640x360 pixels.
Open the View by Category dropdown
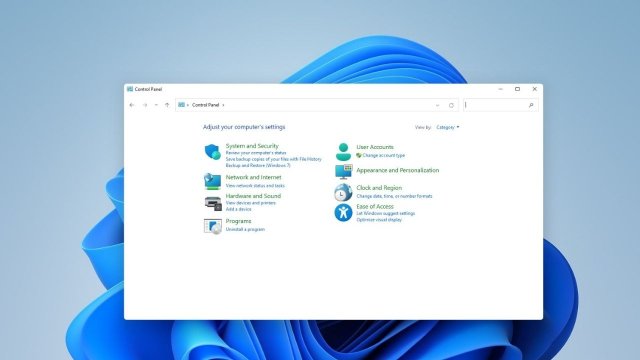click(448, 127)
